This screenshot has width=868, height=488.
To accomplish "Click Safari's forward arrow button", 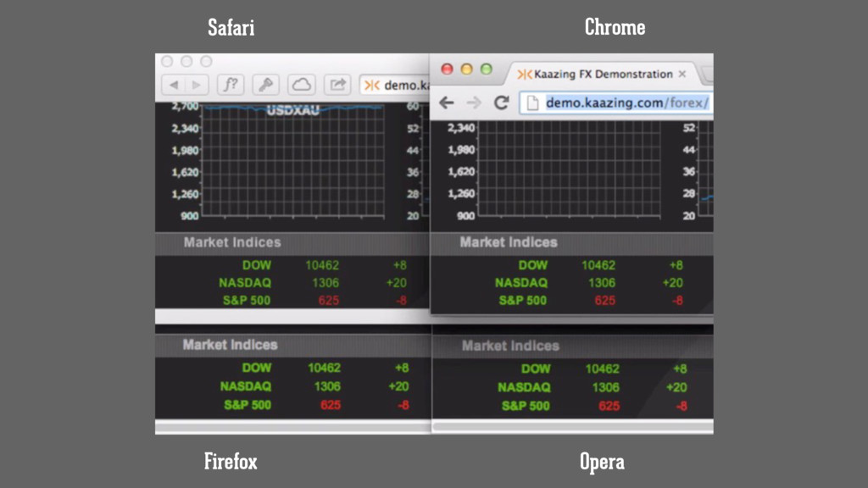I will [197, 85].
